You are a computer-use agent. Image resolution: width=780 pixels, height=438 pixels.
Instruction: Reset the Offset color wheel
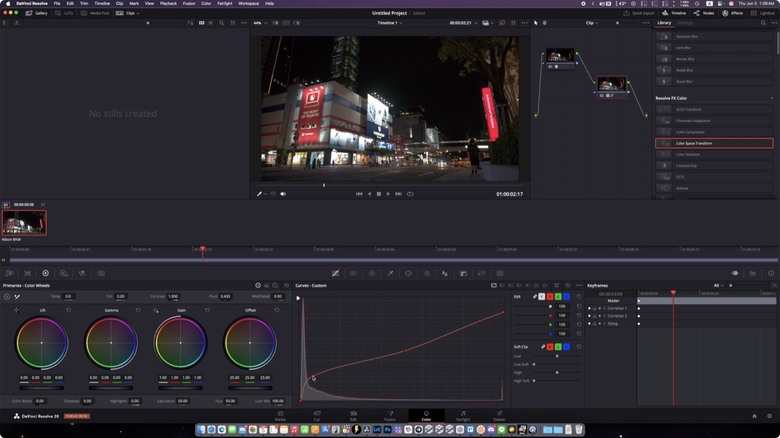click(277, 310)
